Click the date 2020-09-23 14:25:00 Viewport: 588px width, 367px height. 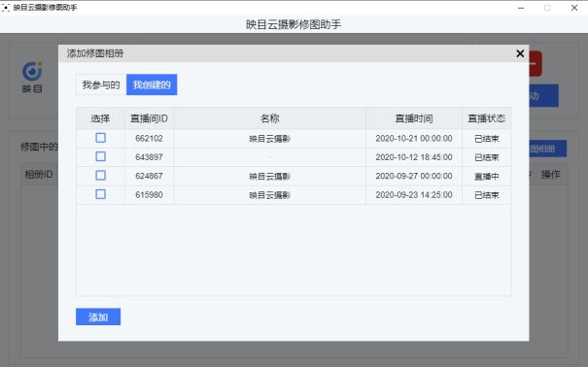click(x=414, y=195)
